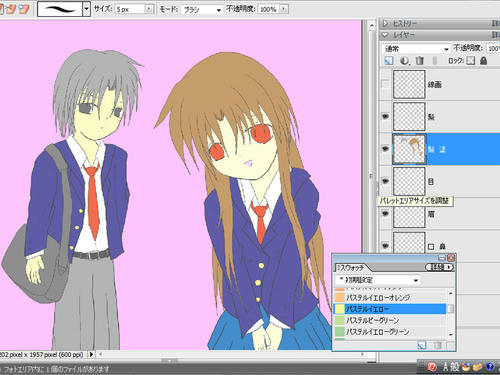
Task: Click the layer trash delete icon
Action: click(419, 61)
